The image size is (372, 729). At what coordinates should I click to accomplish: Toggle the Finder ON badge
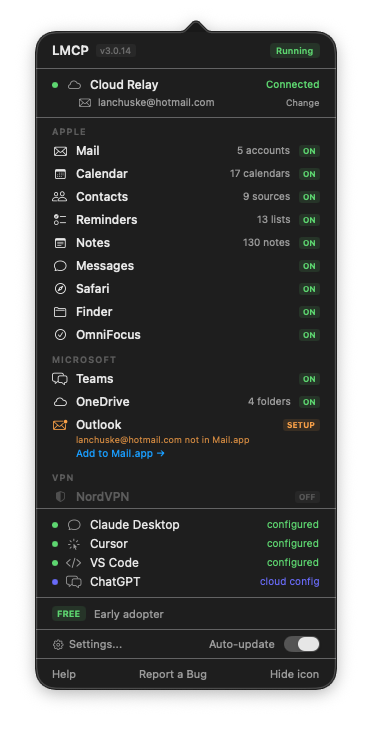309,312
